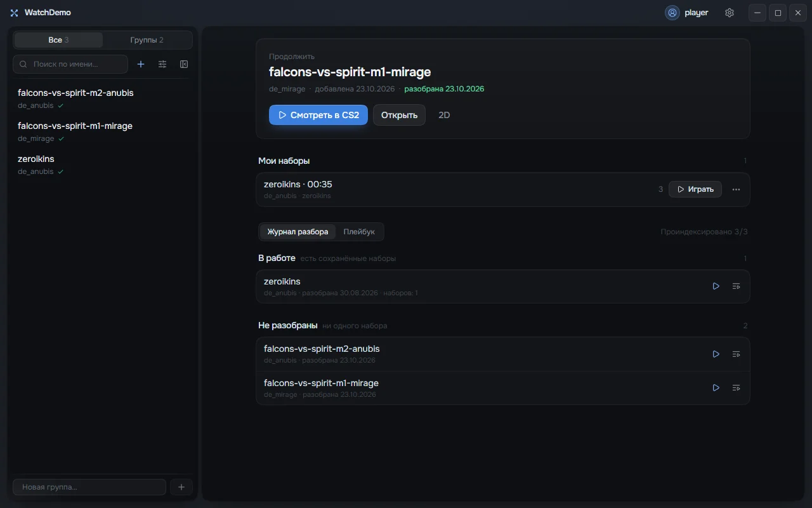Play falcons-vs-spirit-m1-mirage from the journal list
812x508 pixels.
(716, 387)
